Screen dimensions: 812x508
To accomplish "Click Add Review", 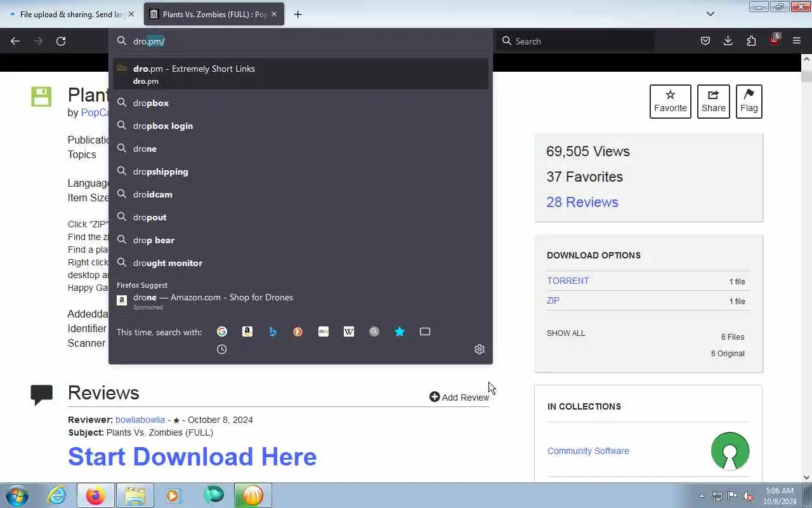I will [x=459, y=397].
